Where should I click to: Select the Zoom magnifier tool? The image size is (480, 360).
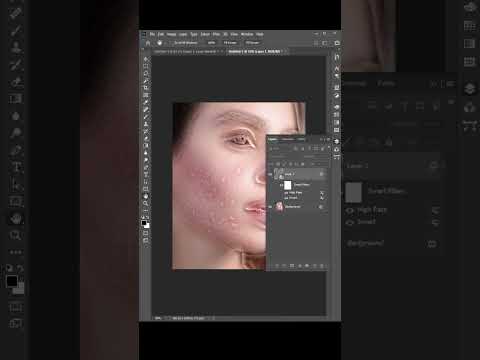(x=146, y=203)
